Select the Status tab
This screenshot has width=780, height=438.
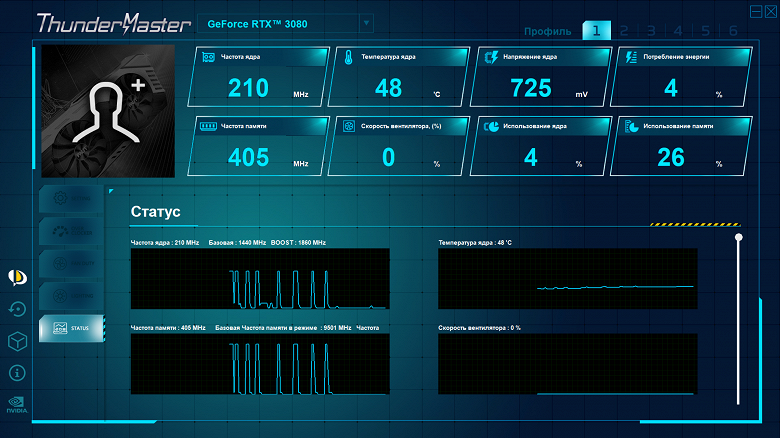[71, 328]
